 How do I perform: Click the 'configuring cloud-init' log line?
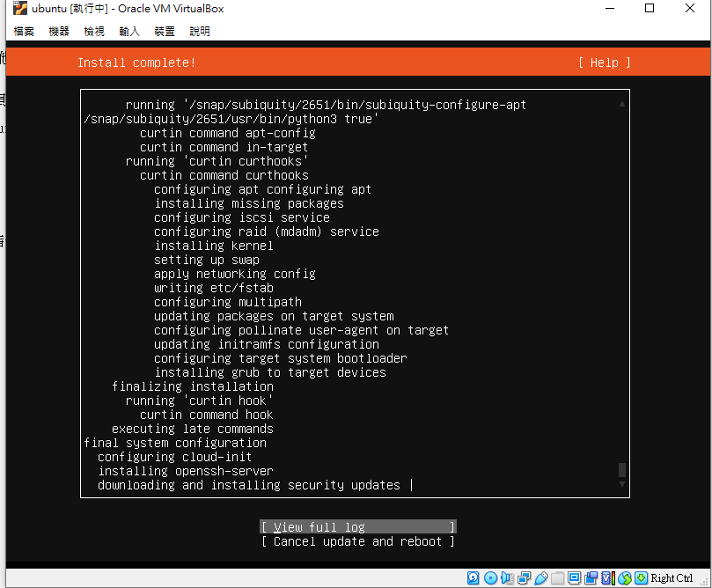pos(175,457)
